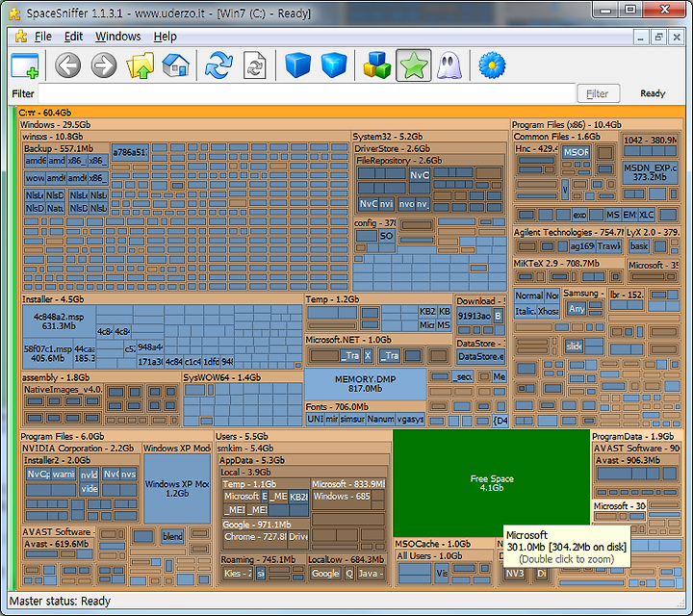
Task: Go forward with the right arrow icon
Action: [x=104, y=65]
